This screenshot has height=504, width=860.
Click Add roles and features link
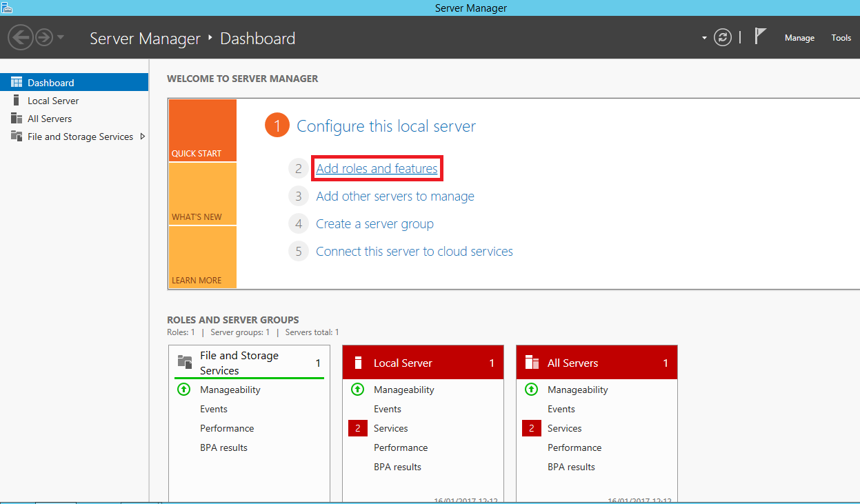coord(377,168)
